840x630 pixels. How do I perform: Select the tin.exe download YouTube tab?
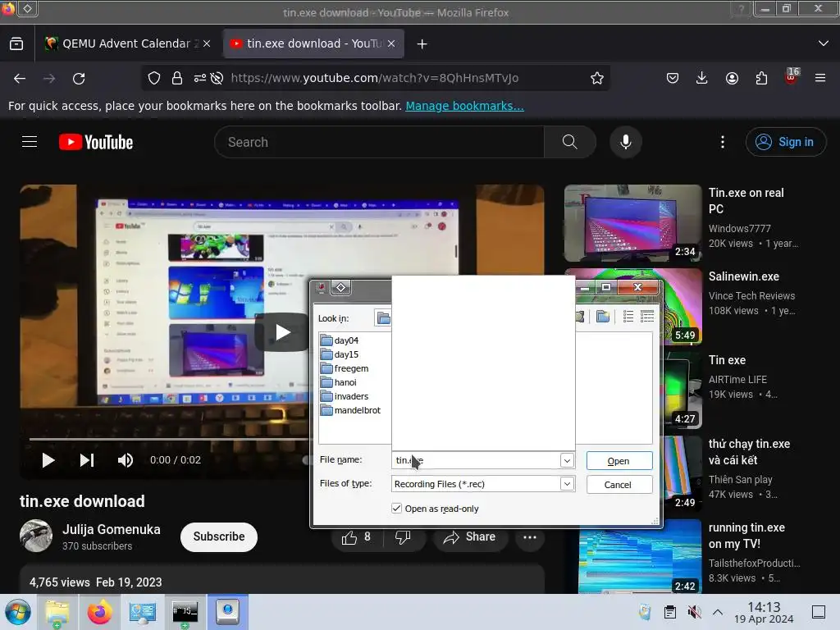pos(313,43)
